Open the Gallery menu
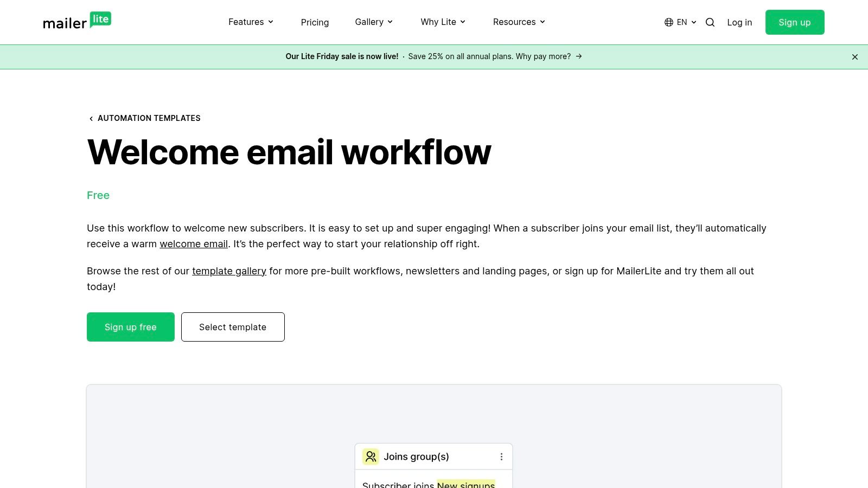This screenshot has width=868, height=488. coord(373,22)
